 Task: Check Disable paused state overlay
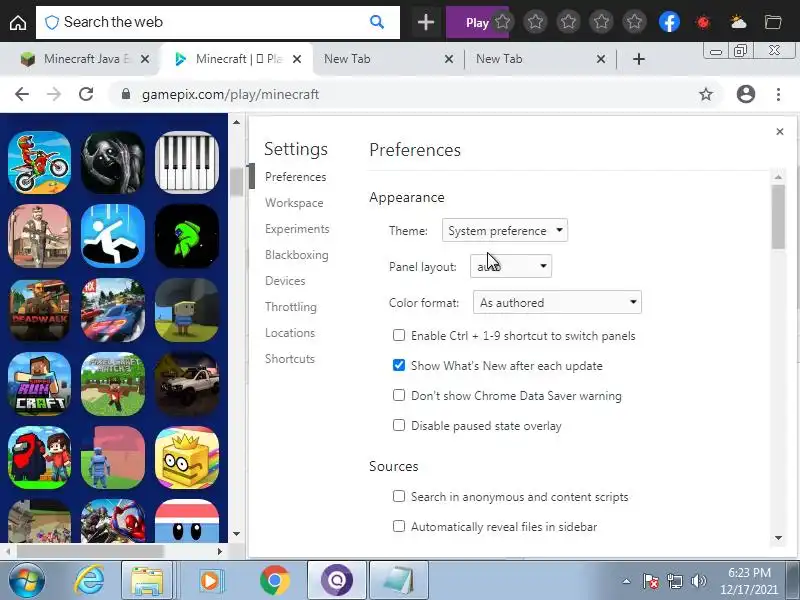pos(399,425)
